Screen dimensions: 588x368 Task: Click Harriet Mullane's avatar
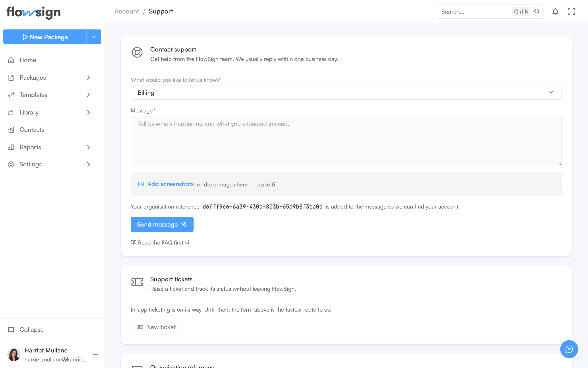click(x=14, y=354)
